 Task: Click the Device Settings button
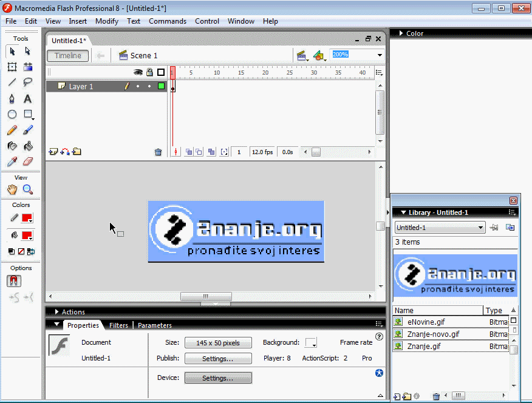pos(218,378)
